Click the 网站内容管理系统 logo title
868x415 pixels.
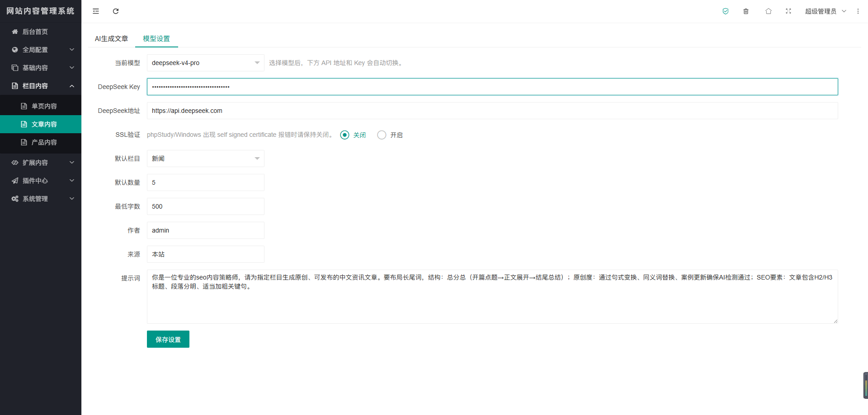pos(41,11)
